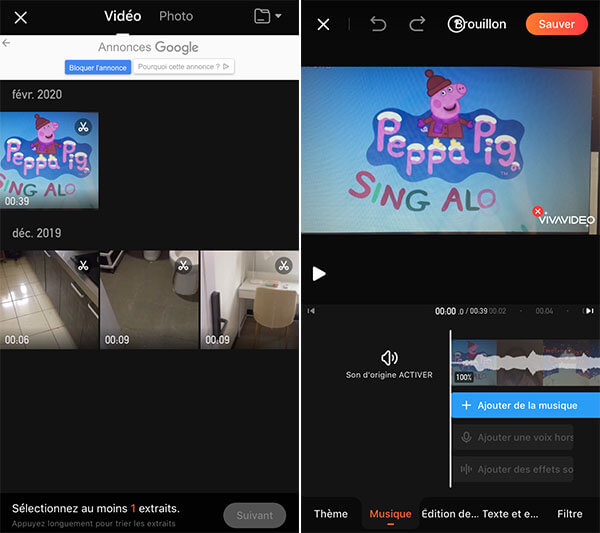Play the video preview
This screenshot has width=600, height=533.
(x=319, y=274)
